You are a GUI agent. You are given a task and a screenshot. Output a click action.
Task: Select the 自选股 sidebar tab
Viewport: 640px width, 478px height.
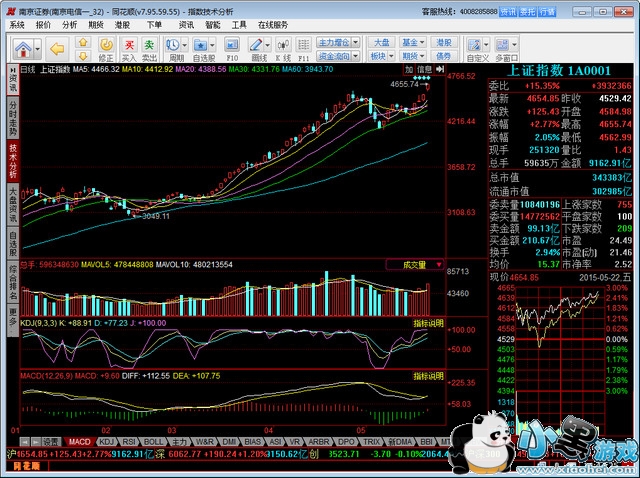pyautogui.click(x=13, y=243)
